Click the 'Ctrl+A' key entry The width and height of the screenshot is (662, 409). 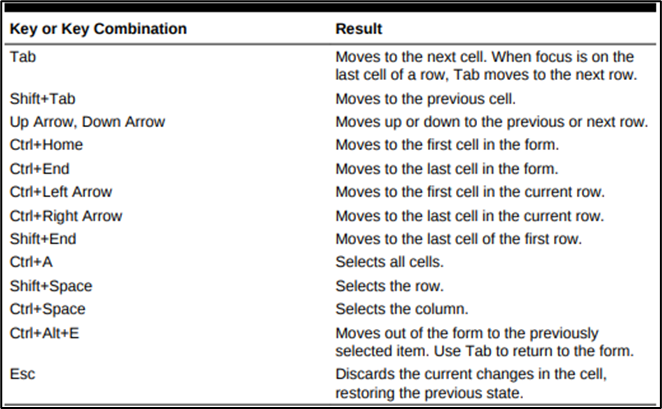click(31, 262)
